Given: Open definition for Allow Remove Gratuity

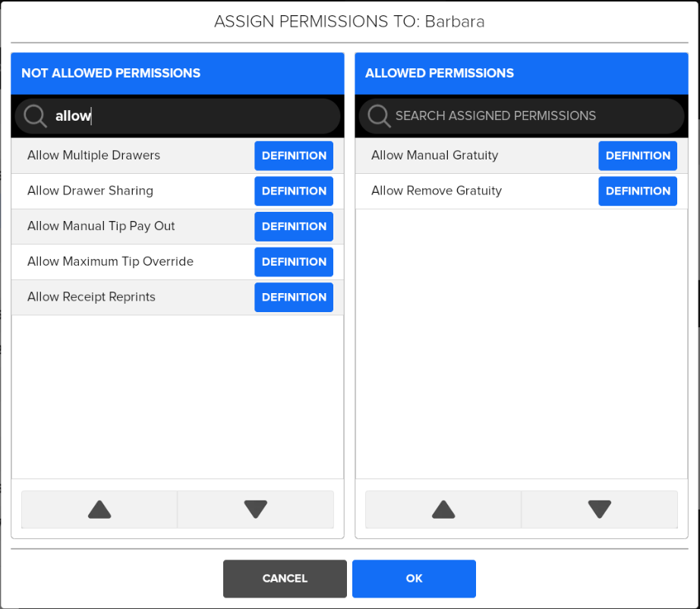Looking at the screenshot, I should (x=638, y=191).
